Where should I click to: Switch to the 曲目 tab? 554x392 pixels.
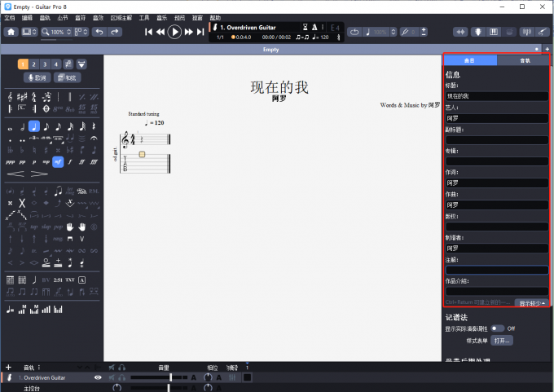point(470,60)
